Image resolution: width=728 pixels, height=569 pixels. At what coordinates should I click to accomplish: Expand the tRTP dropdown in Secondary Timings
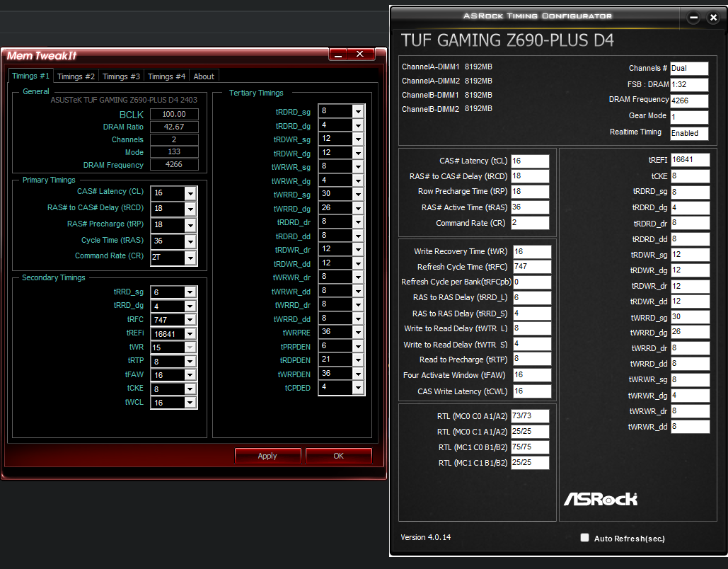pyautogui.click(x=190, y=362)
